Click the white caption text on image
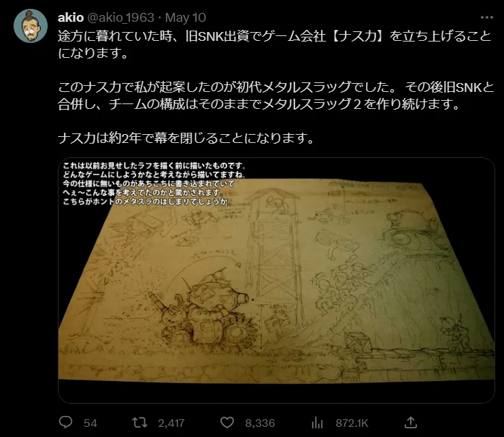Viewport: 504px width, 437px height. pyautogui.click(x=154, y=184)
